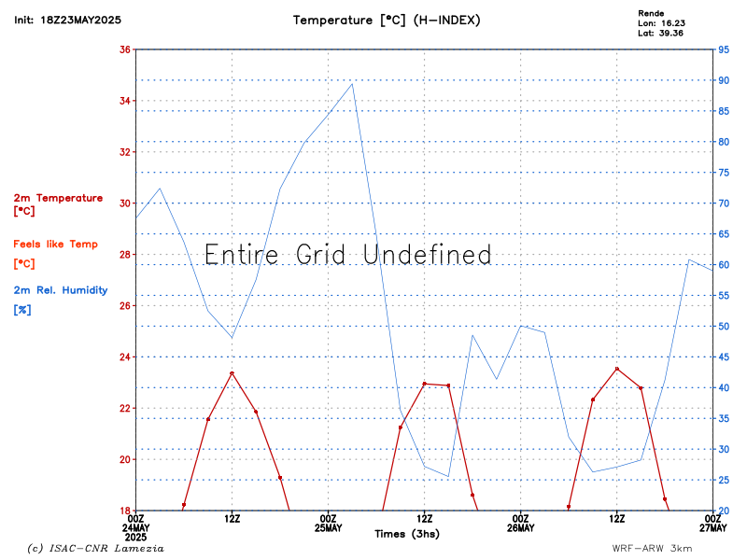Click the '18' temperature axis value

(x=125, y=511)
